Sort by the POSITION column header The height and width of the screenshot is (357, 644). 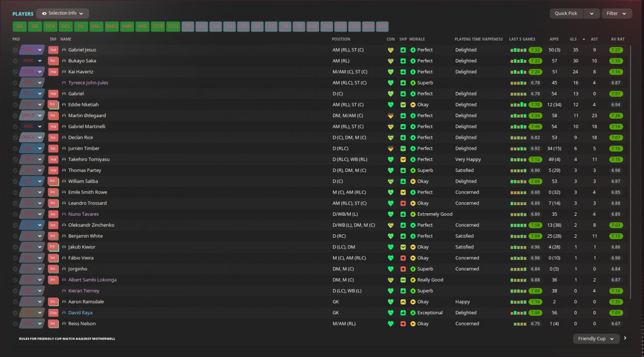click(x=341, y=39)
